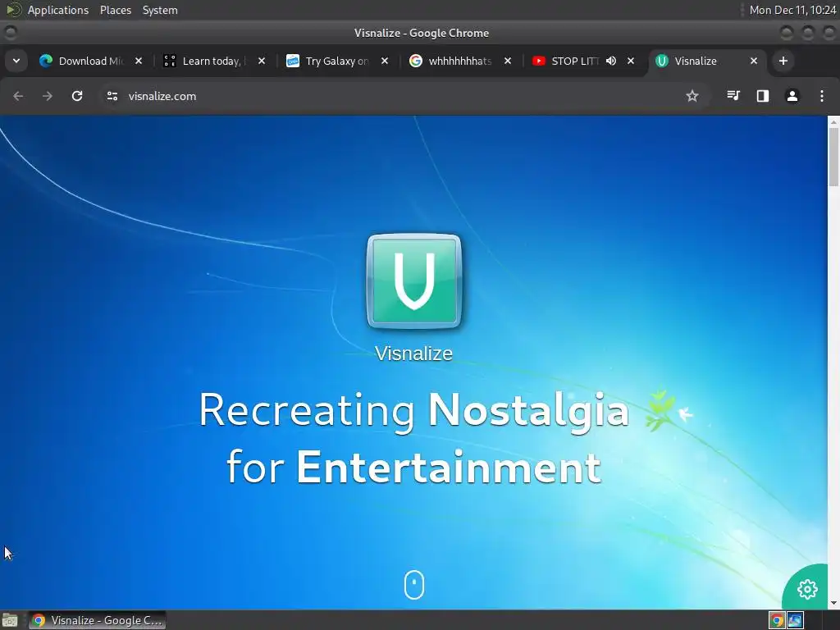Open Chrome three-dot menu
The height and width of the screenshot is (630, 840).
click(x=822, y=96)
